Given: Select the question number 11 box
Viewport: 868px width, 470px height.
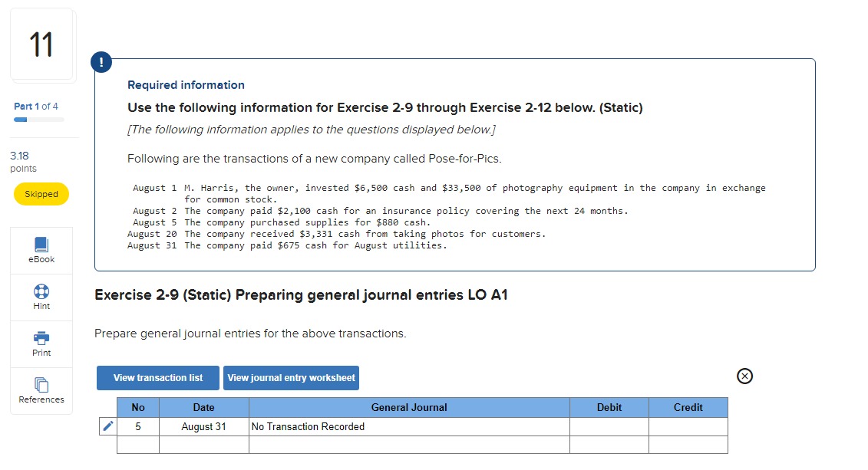Looking at the screenshot, I should coord(42,45).
